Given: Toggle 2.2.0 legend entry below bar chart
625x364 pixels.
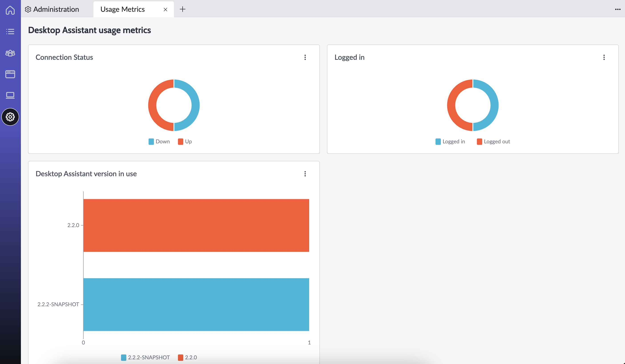Looking at the screenshot, I should click(187, 357).
